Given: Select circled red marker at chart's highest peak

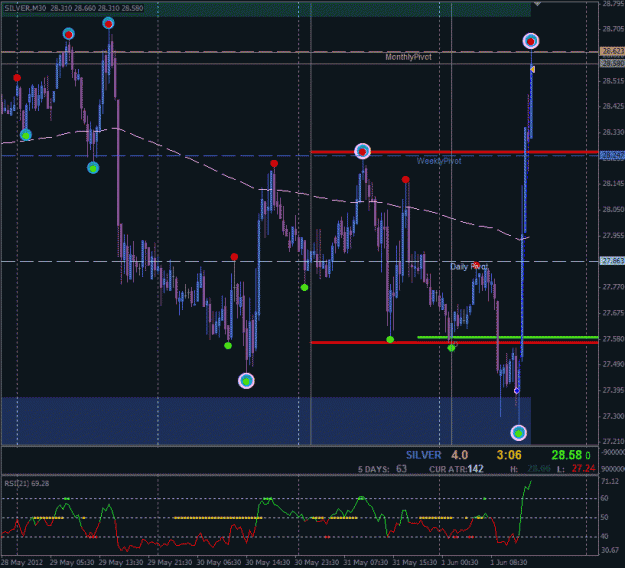Looking at the screenshot, I should coord(108,24).
